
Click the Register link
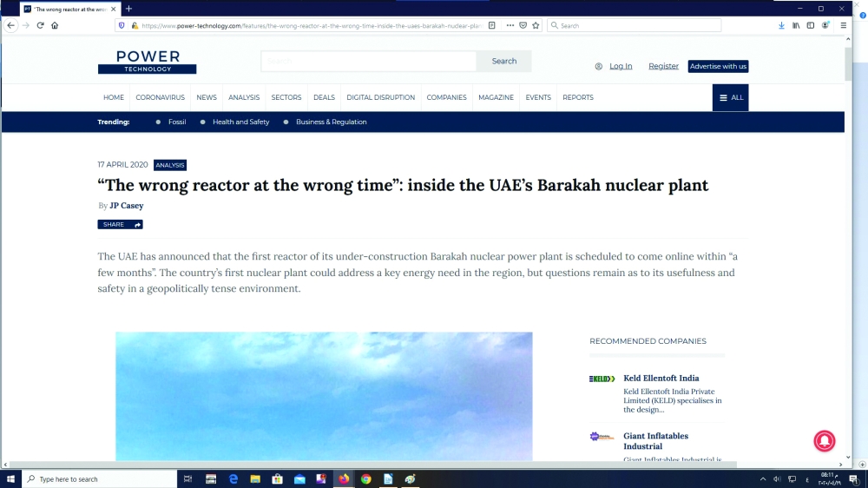[x=663, y=66]
